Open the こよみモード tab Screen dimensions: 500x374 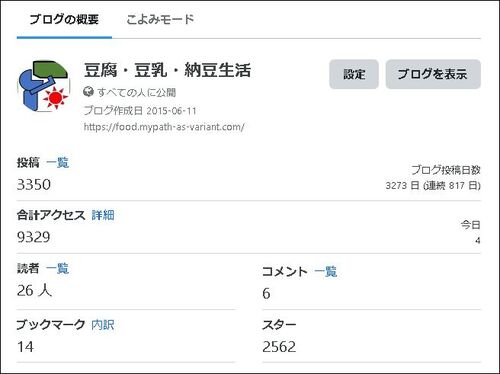(160, 19)
